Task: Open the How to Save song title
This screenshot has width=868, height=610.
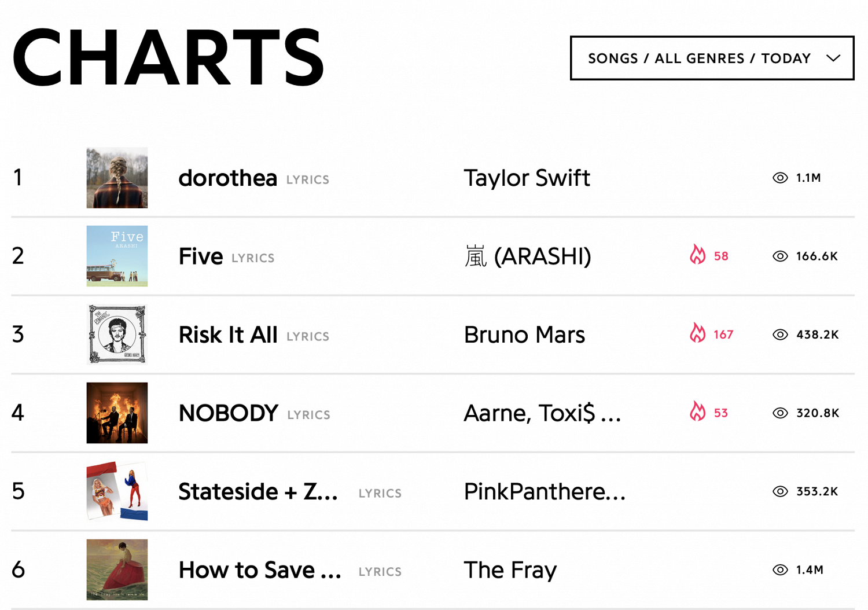Action: pos(260,570)
